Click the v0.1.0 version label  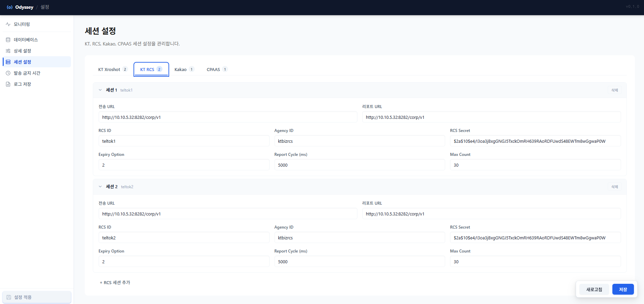point(632,7)
